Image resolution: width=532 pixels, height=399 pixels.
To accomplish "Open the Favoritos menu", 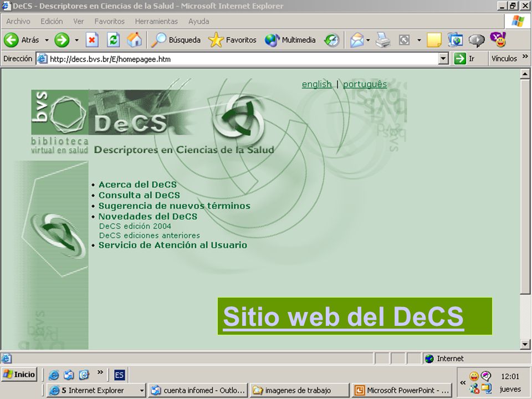I will [x=109, y=22].
